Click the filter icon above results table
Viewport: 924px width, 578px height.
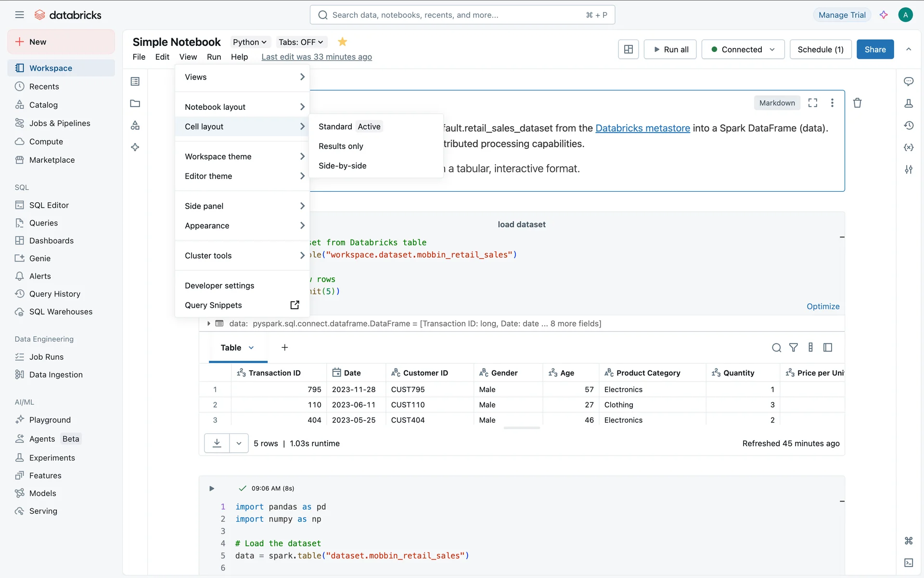pyautogui.click(x=794, y=347)
